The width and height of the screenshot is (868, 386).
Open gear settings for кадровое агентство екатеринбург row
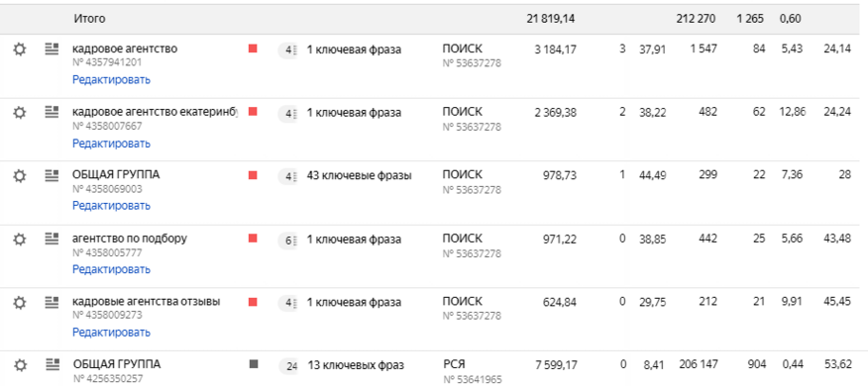click(x=20, y=113)
